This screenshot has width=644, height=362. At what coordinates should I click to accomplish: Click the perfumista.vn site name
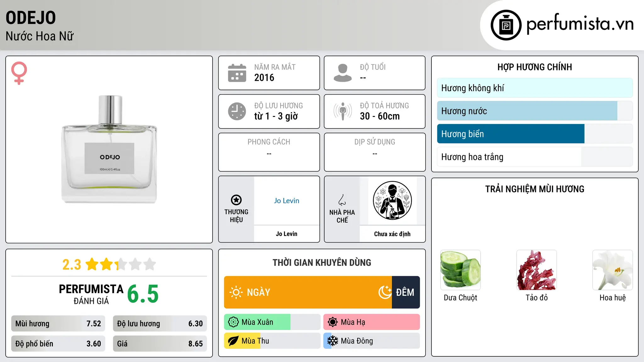pos(580,24)
